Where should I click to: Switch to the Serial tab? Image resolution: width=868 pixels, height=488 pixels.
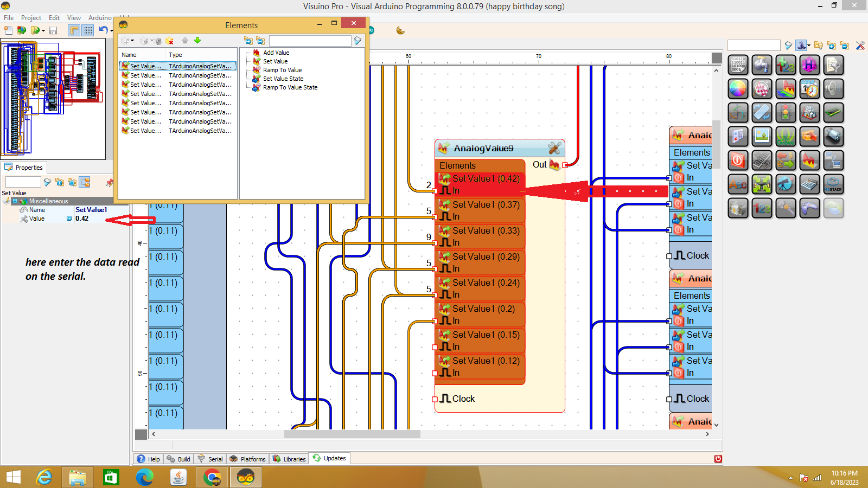[x=210, y=459]
